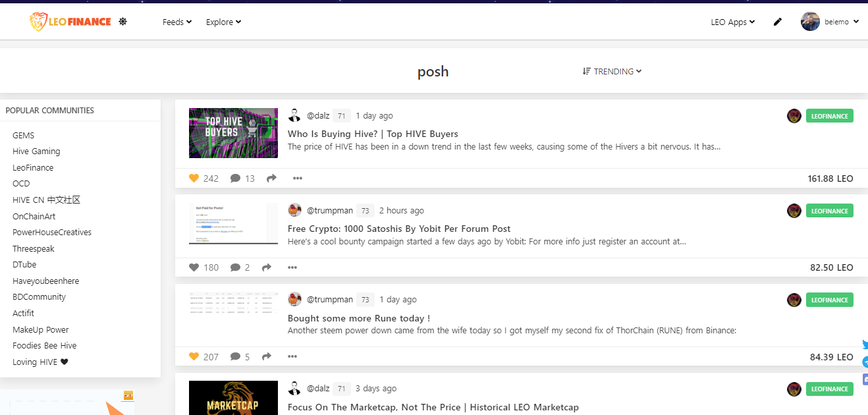Open more options on 'Bought some more Rune' post
The width and height of the screenshot is (868, 415).
click(292, 356)
